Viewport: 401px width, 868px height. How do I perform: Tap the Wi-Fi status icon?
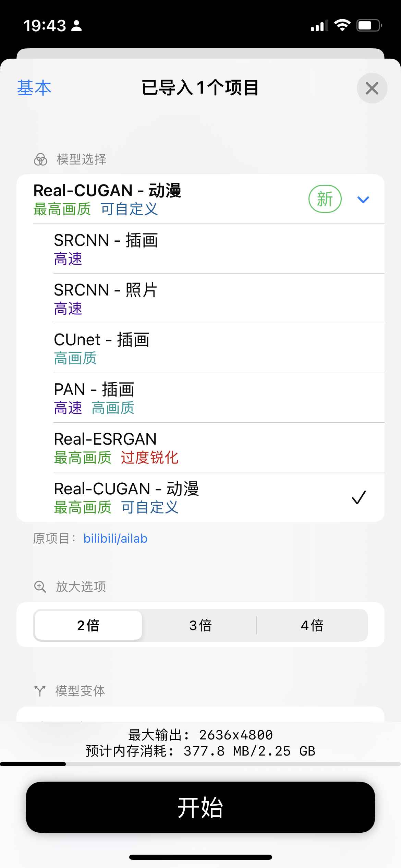(342, 25)
